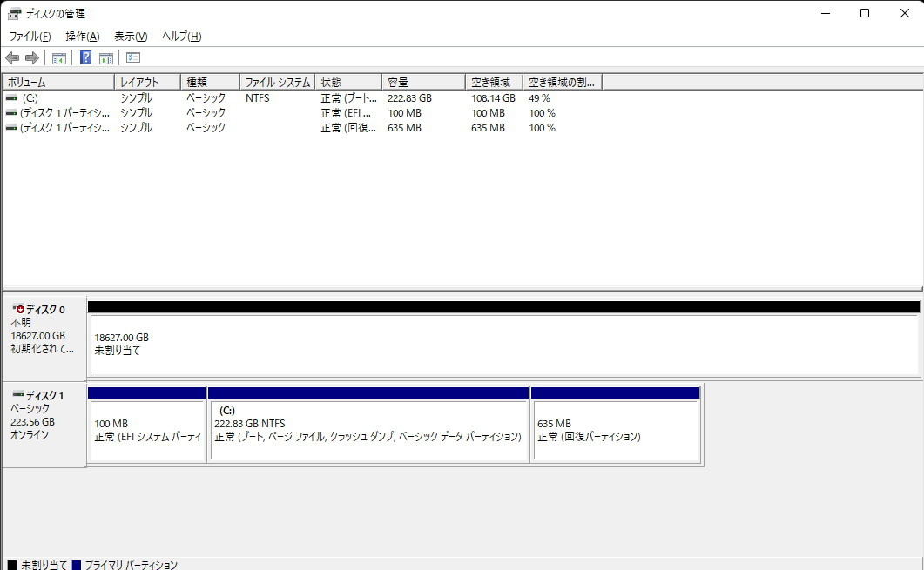Open the 表示(V) menu
The image size is (924, 570).
point(131,37)
